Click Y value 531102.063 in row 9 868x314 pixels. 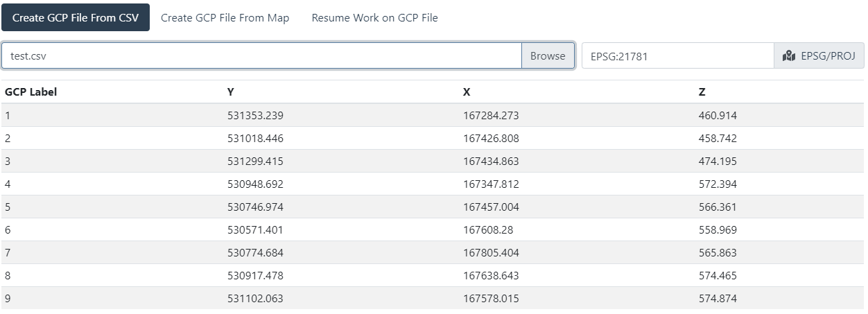[255, 299]
